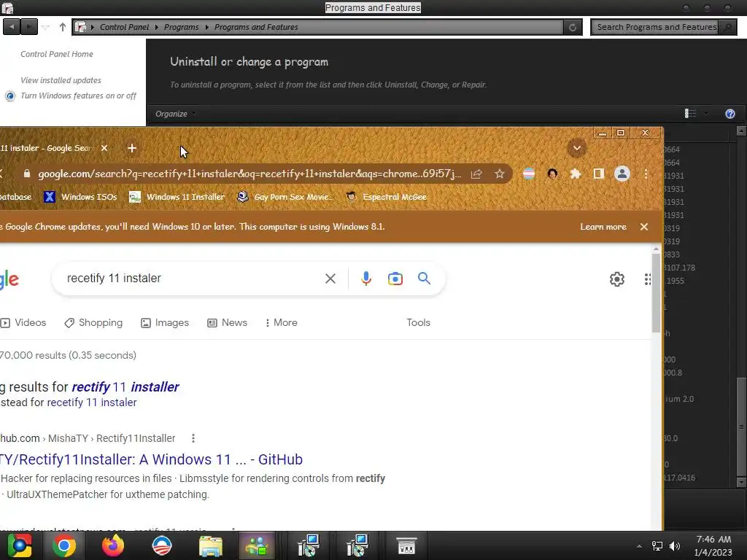
Task: Switch to Shopping results tab
Action: [93, 322]
